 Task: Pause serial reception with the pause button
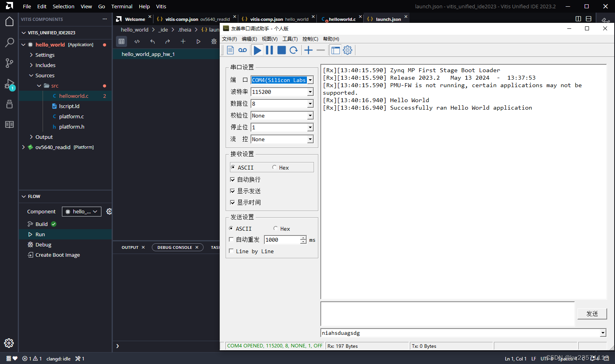[x=269, y=50]
